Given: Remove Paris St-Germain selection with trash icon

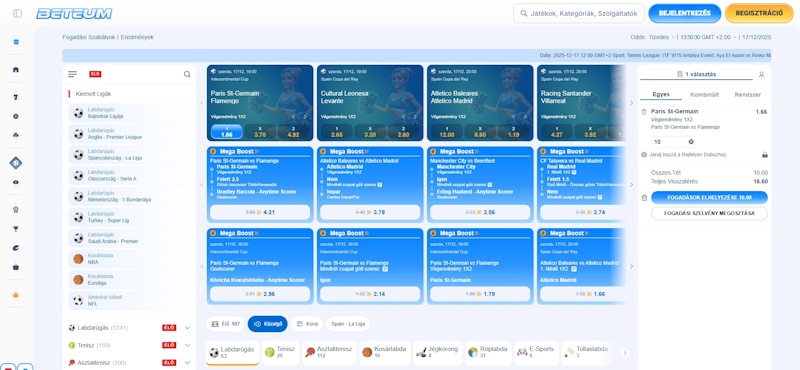Looking at the screenshot, I should tap(644, 111).
